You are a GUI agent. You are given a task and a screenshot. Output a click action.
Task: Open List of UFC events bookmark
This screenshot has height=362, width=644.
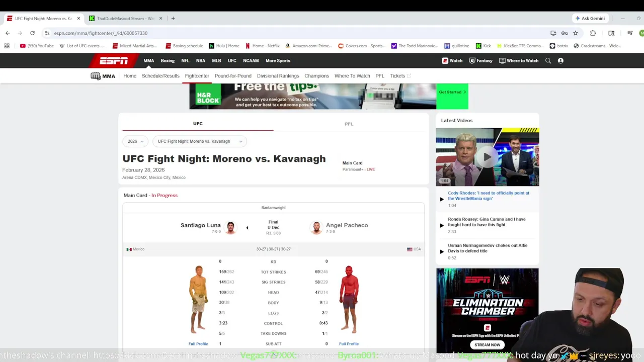(x=83, y=46)
